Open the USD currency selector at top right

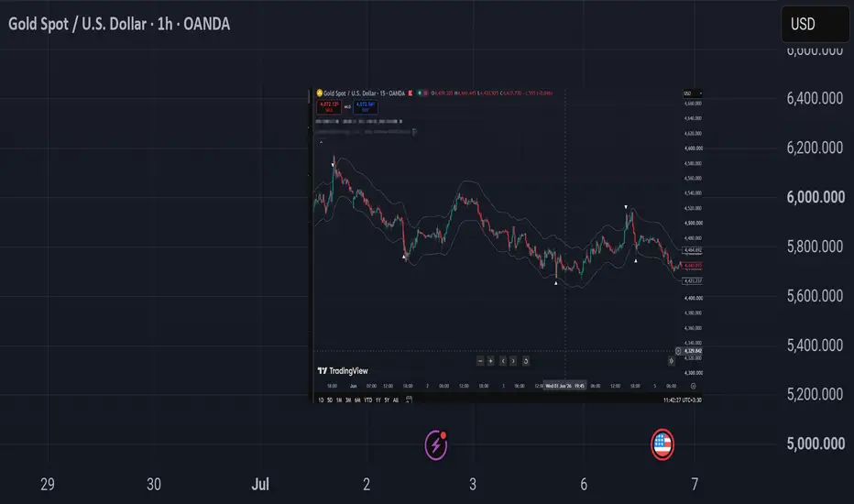coord(815,24)
